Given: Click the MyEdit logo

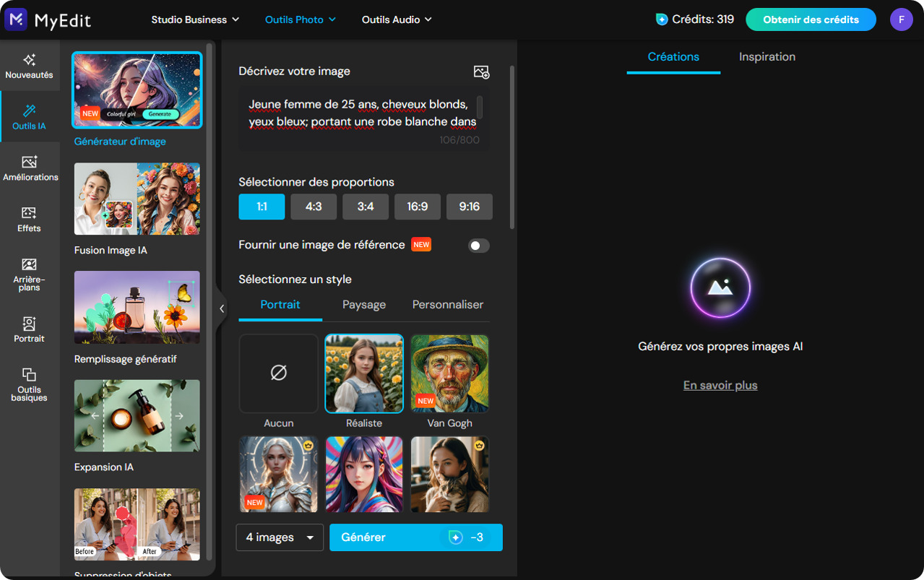Looking at the screenshot, I should click(x=48, y=20).
